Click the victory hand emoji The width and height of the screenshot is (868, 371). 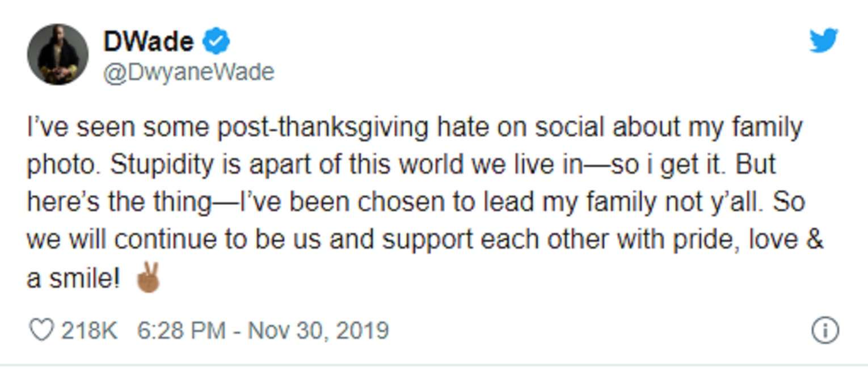tap(148, 277)
